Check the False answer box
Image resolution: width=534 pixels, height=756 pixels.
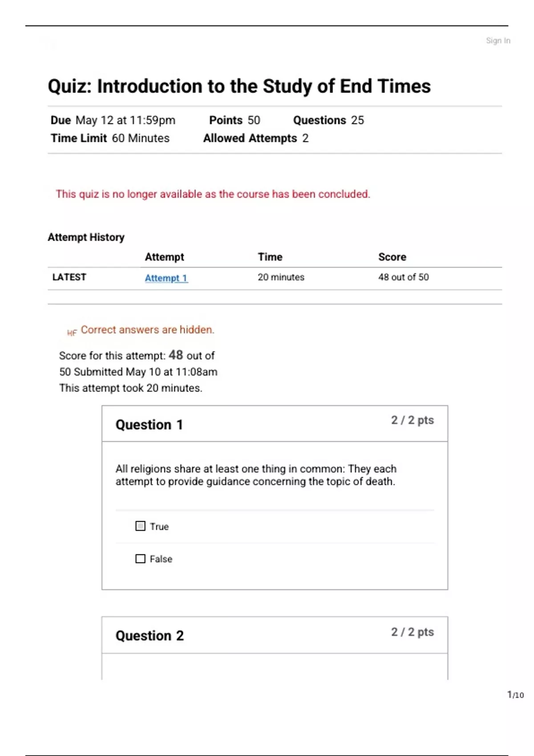coord(140,559)
